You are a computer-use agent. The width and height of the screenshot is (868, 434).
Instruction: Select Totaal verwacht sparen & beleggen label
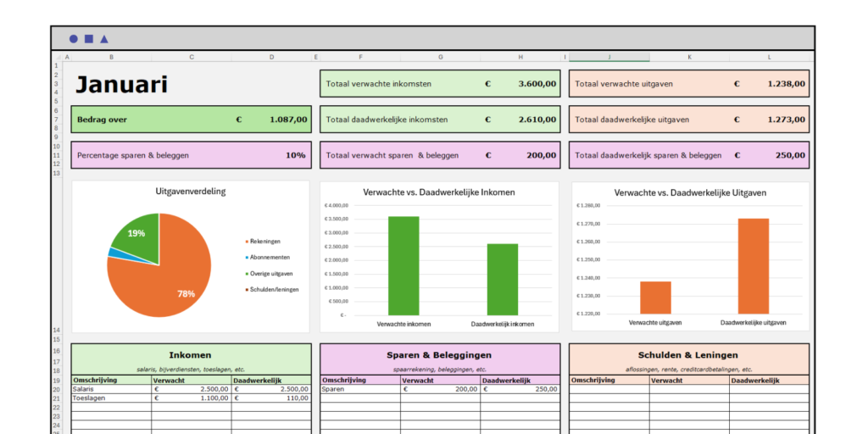(392, 156)
